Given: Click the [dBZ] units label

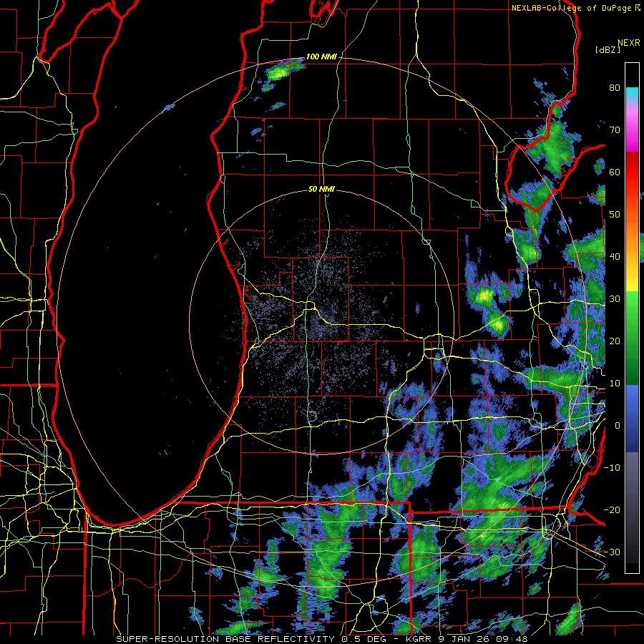Looking at the screenshot, I should (x=608, y=49).
